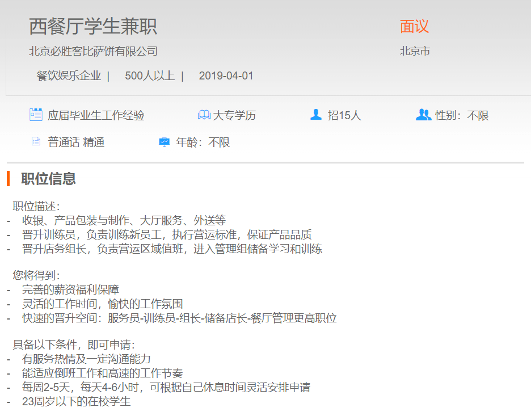The height and width of the screenshot is (420, 531).
Task: Open the 北京必胜客比萨饼有限公司 company link
Action: (93, 52)
